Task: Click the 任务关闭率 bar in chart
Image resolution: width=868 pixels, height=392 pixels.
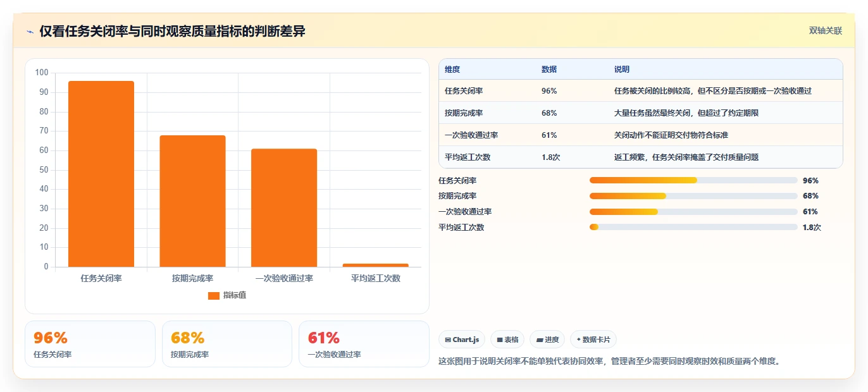Action: [101, 174]
